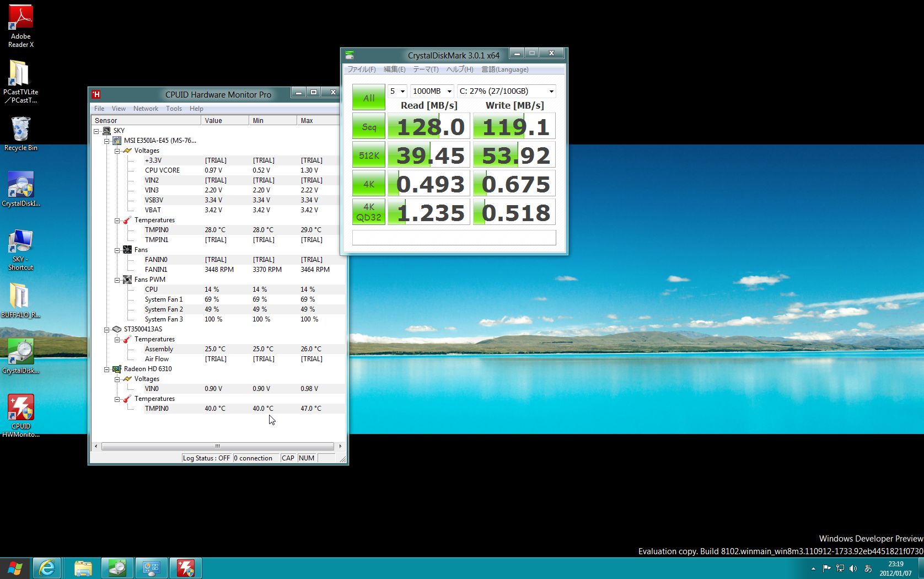Select the FANIN1 sensor row
Image resolution: width=924 pixels, height=579 pixels.
tap(244, 270)
